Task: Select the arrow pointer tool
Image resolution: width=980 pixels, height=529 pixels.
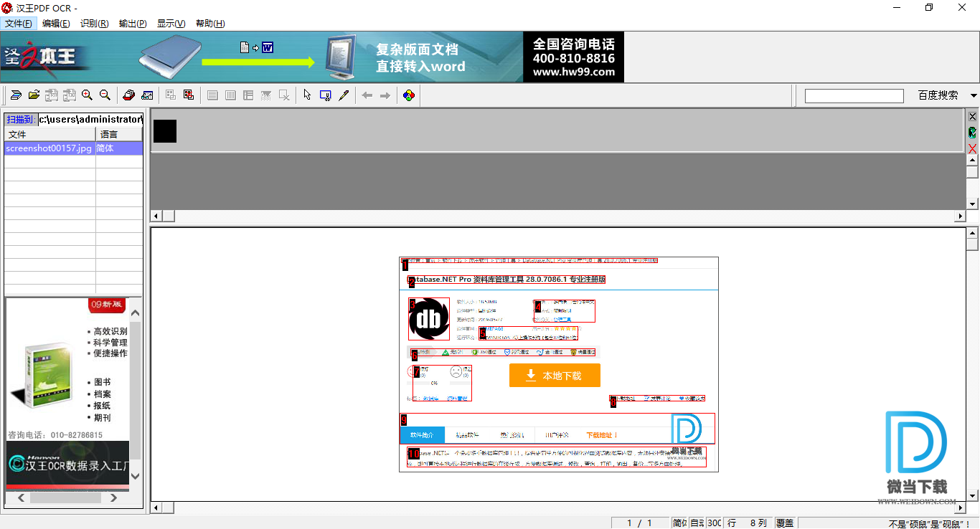Action: (x=307, y=95)
